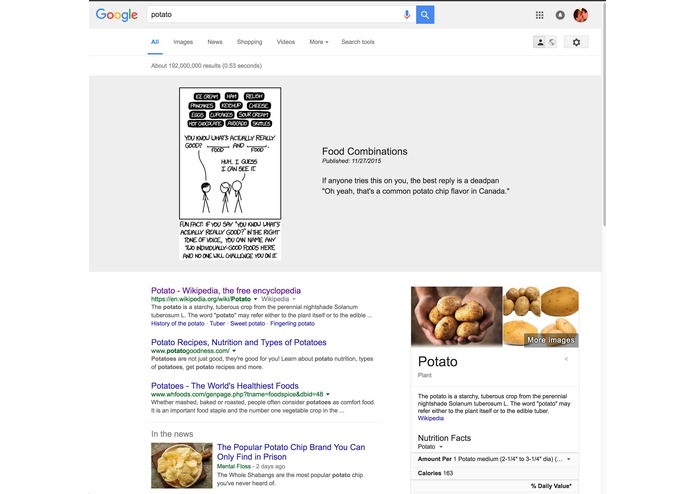Open the Amount Per serving dropdown
The width and height of the screenshot is (695, 494).
point(569,459)
